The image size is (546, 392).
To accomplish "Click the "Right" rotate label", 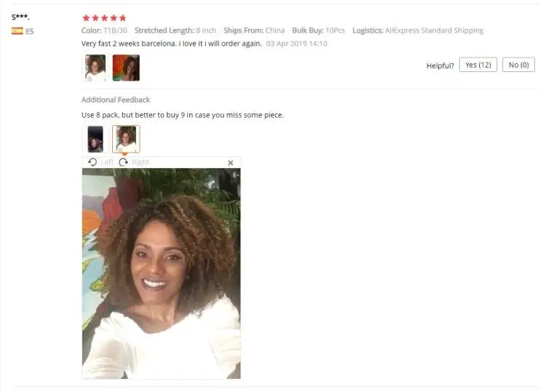I will coord(141,162).
